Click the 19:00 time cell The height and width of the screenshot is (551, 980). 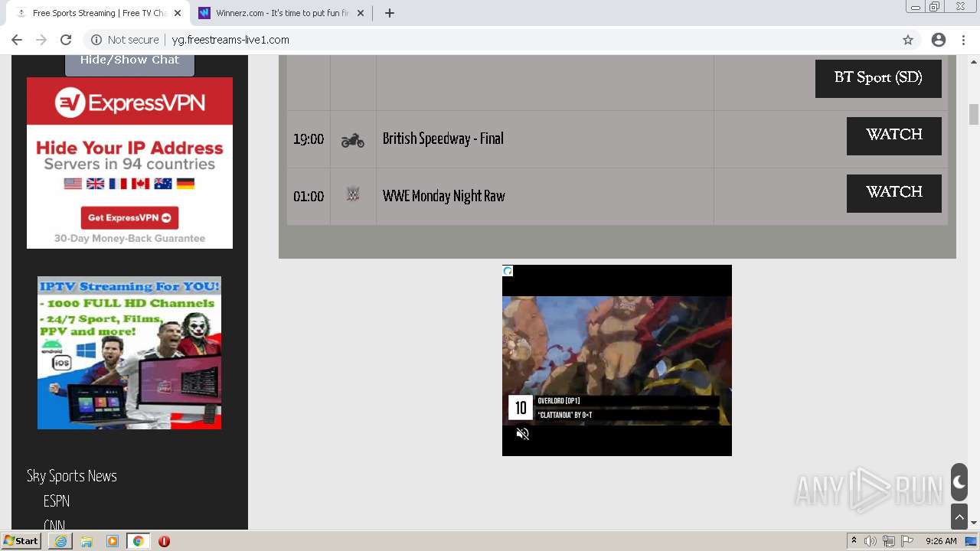(x=309, y=139)
